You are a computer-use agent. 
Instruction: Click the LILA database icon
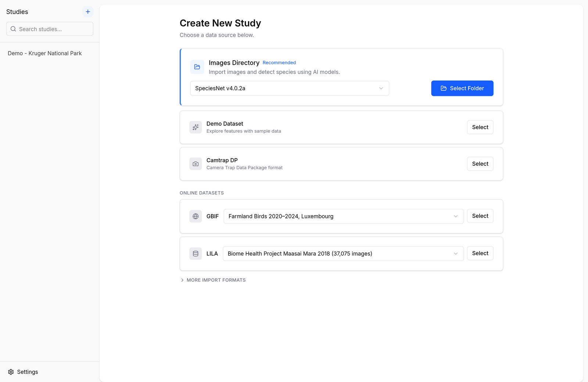(x=196, y=254)
